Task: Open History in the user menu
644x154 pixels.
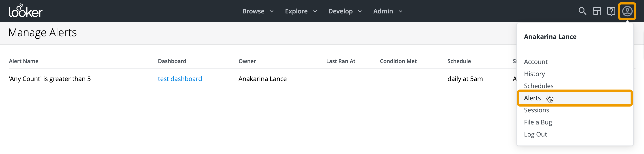Action: [x=534, y=74]
